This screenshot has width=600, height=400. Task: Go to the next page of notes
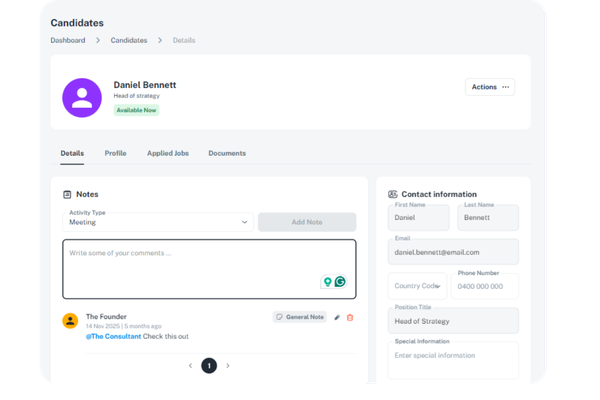tap(228, 366)
